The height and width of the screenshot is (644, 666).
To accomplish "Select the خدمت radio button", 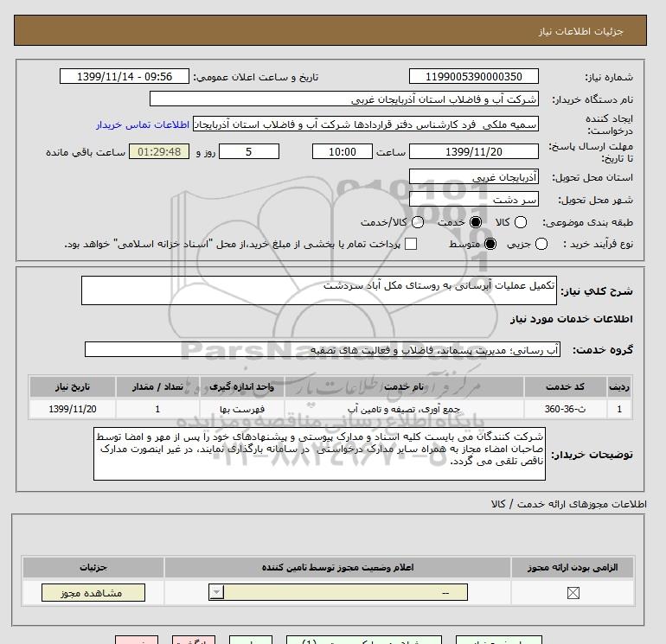I will 476,222.
